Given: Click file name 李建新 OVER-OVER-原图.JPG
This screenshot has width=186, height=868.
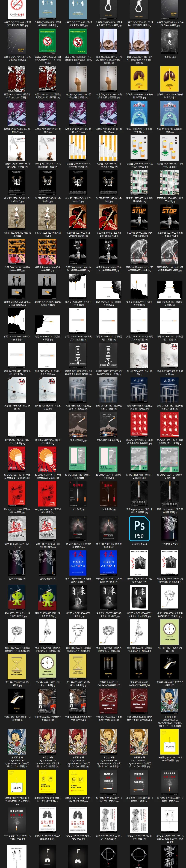Looking at the screenshot, I should 139,684.
